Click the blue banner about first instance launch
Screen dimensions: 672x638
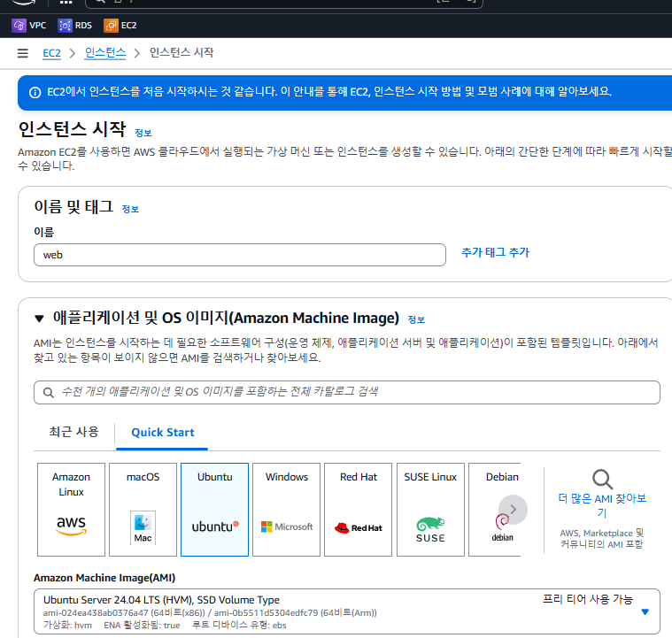point(344,93)
